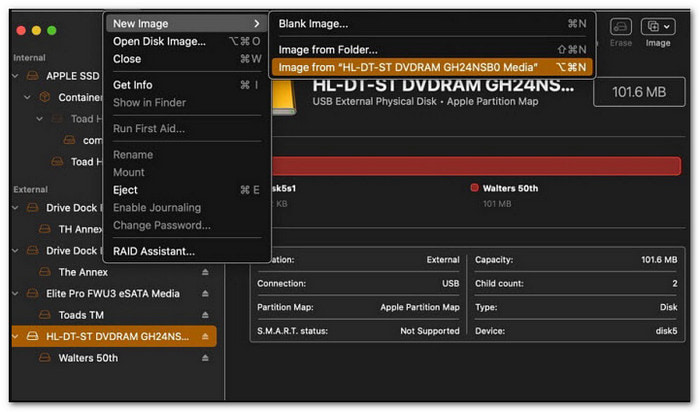The image size is (700, 412).
Task: Click the Device disk5 value
Action: pos(666,331)
